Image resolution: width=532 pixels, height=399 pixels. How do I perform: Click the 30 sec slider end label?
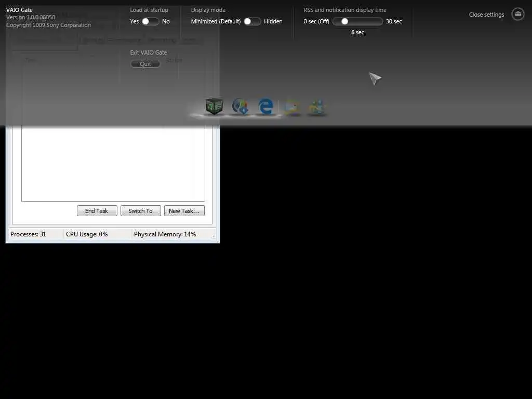(394, 21)
